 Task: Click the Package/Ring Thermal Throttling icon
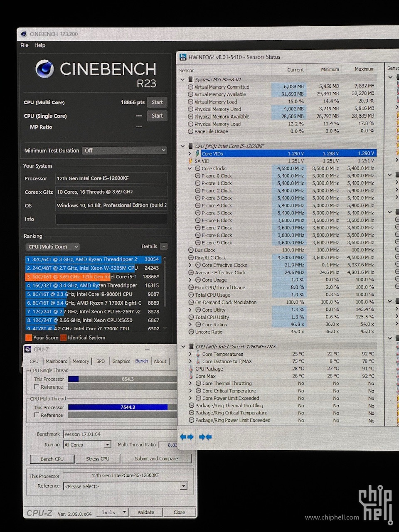(x=191, y=406)
